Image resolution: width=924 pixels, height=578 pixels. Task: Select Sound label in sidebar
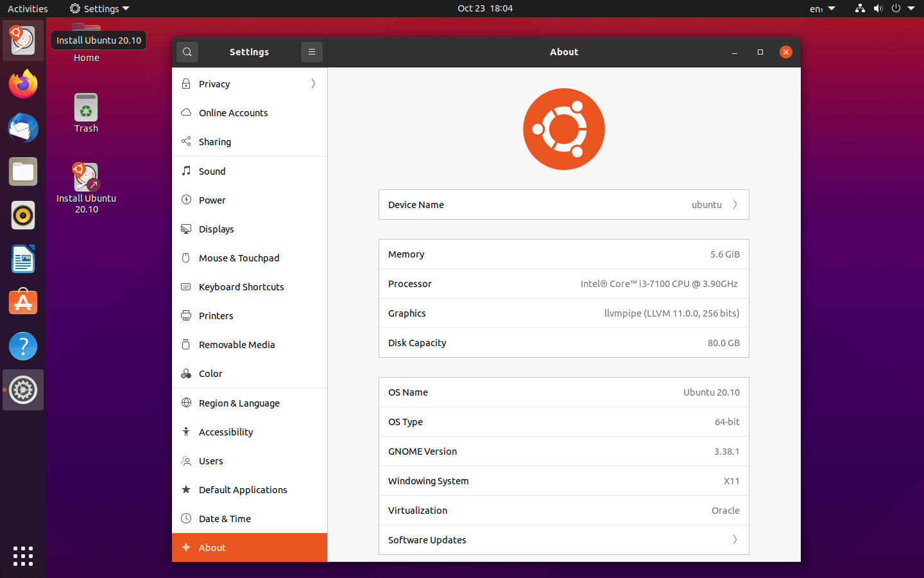pyautogui.click(x=212, y=171)
